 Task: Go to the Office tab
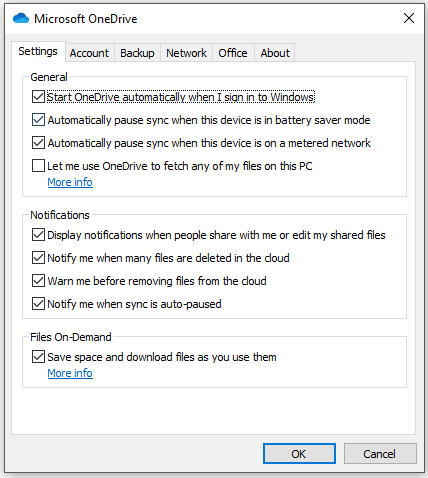[233, 53]
